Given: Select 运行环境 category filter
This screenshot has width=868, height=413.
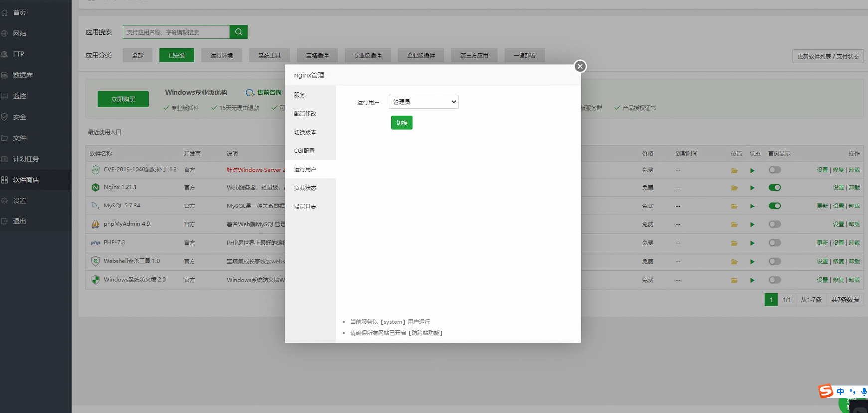Looking at the screenshot, I should [222, 55].
